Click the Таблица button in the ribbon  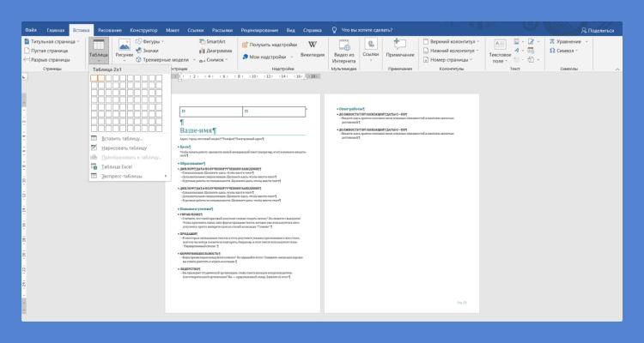(99, 49)
